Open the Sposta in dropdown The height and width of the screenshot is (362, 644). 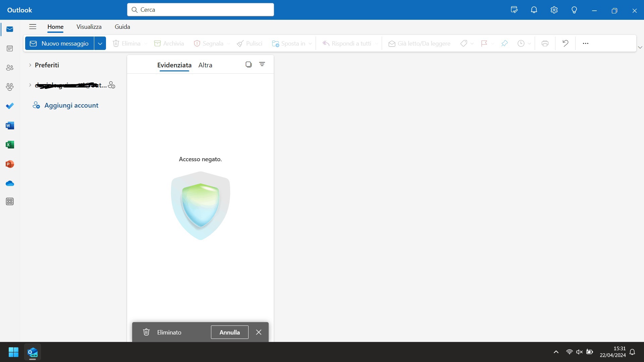pos(310,44)
